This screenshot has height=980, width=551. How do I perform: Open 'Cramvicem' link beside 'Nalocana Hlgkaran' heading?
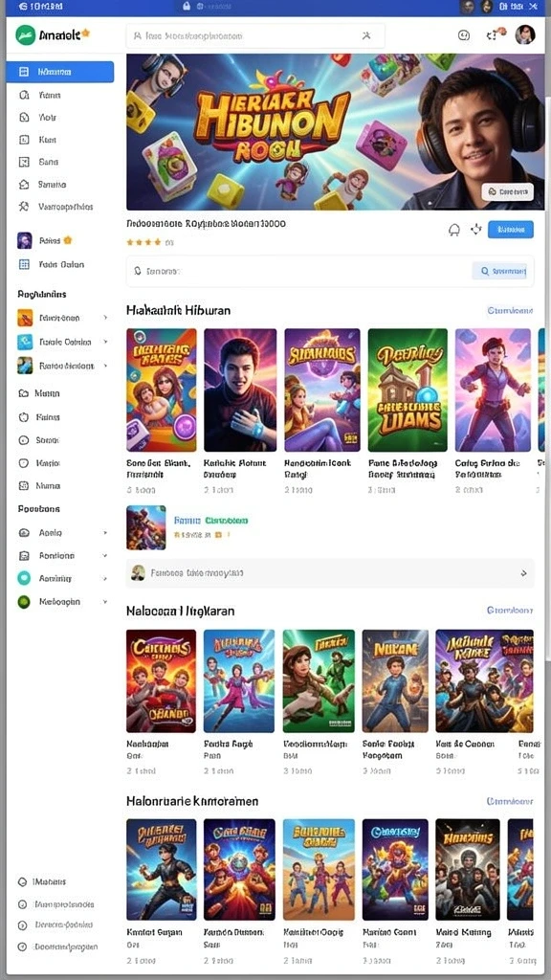[510, 610]
